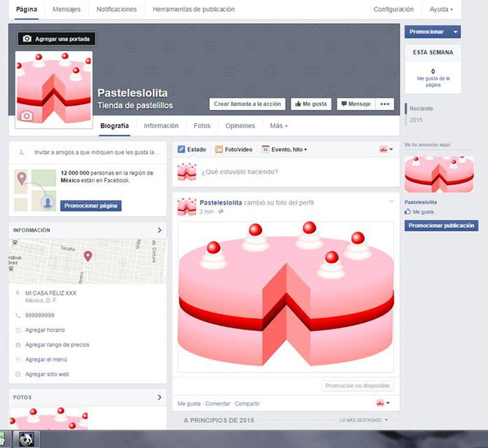Click Agregar una portada button
The image size is (488, 448).
tap(57, 39)
